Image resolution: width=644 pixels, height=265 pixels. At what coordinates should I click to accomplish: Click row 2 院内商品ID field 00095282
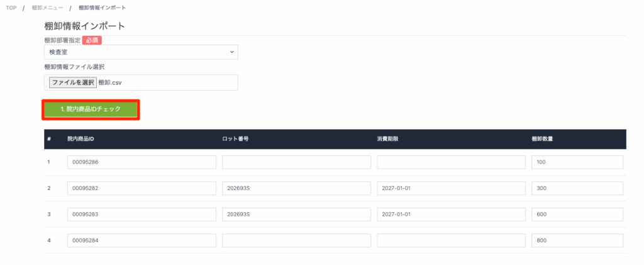(x=142, y=188)
